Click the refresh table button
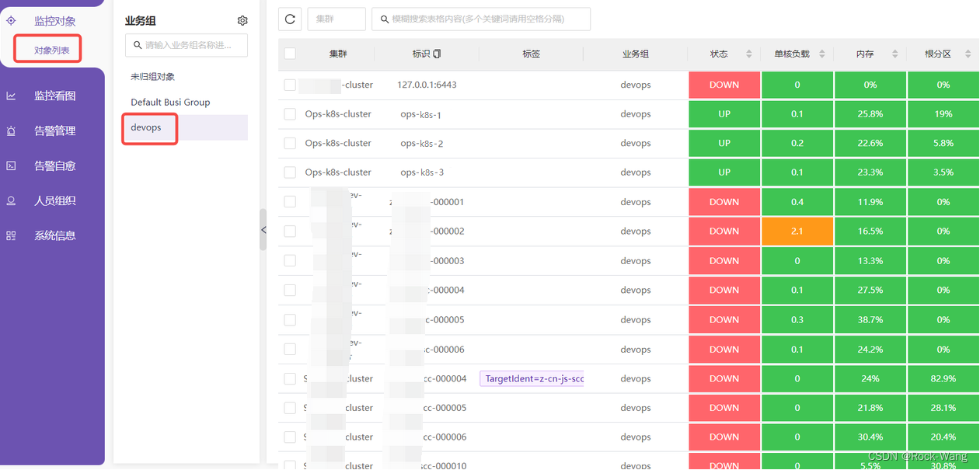Image resolution: width=980 pixels, height=470 pixels. (290, 19)
